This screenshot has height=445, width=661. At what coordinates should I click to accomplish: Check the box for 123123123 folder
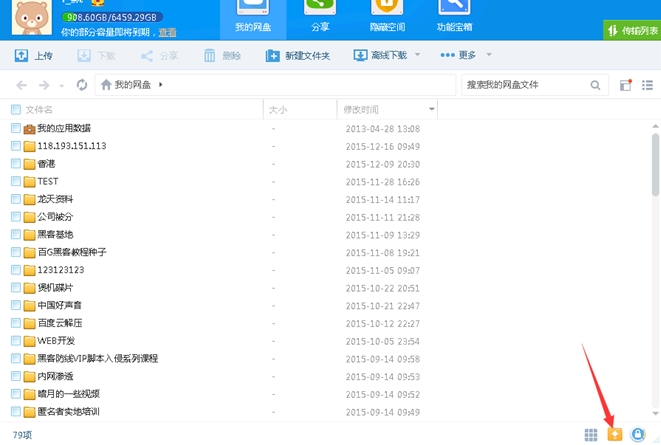click(16, 270)
